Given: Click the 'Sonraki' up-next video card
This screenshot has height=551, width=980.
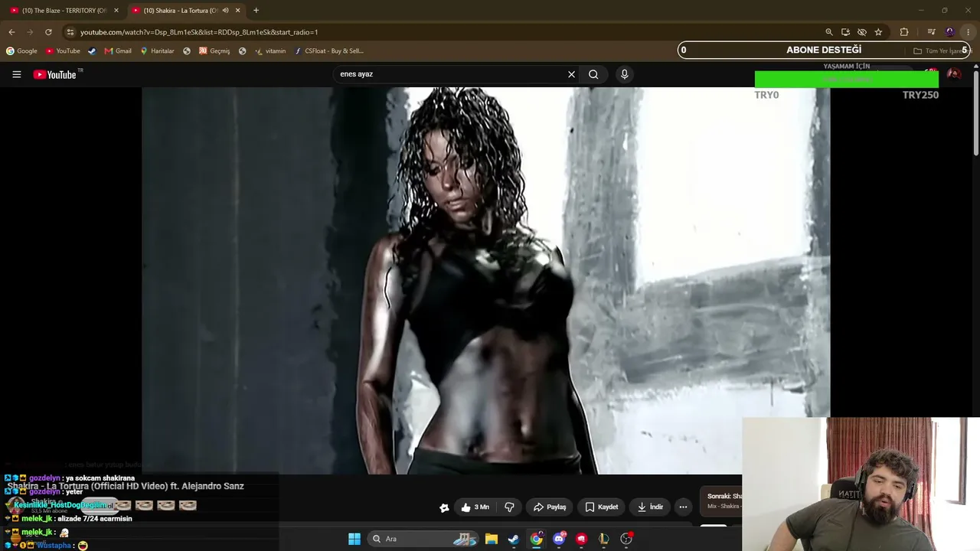Looking at the screenshot, I should 721,500.
